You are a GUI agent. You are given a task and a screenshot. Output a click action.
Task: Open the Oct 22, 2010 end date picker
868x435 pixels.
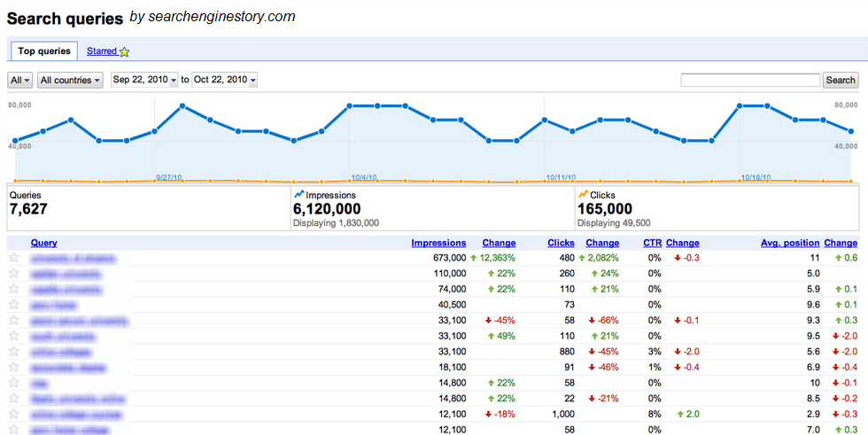pyautogui.click(x=225, y=80)
